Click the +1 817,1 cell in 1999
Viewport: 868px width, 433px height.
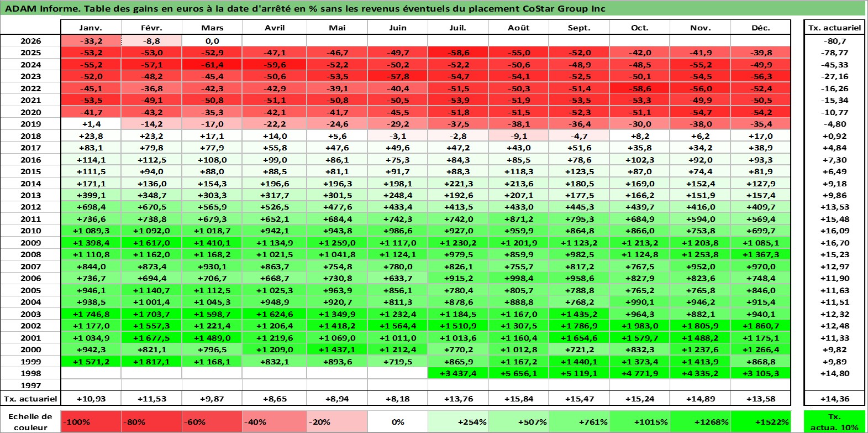click(x=151, y=362)
